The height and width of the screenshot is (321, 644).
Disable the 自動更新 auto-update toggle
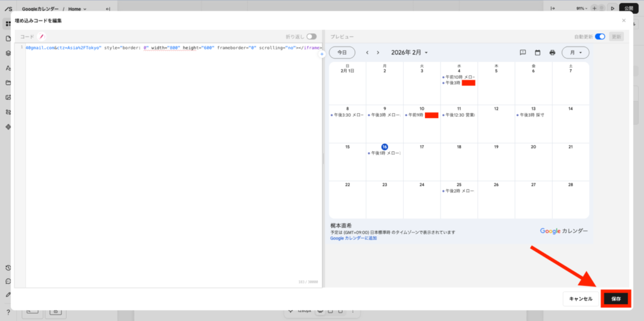tap(600, 37)
